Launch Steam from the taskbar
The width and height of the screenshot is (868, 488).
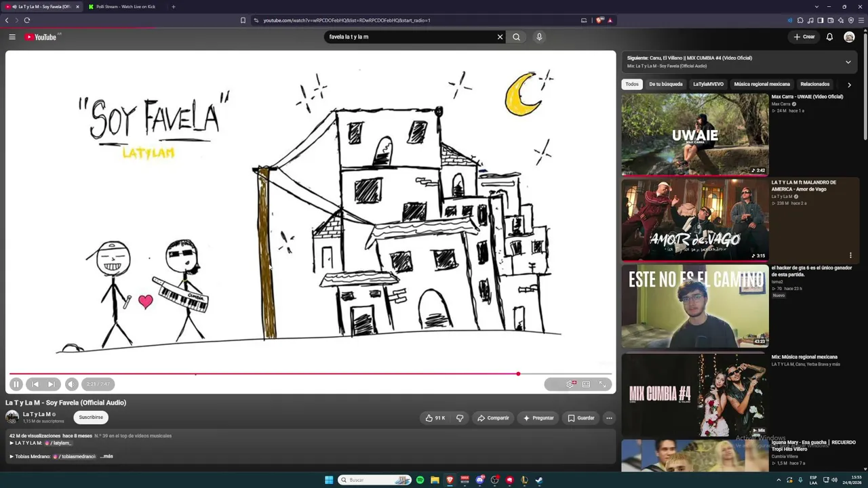point(539,480)
